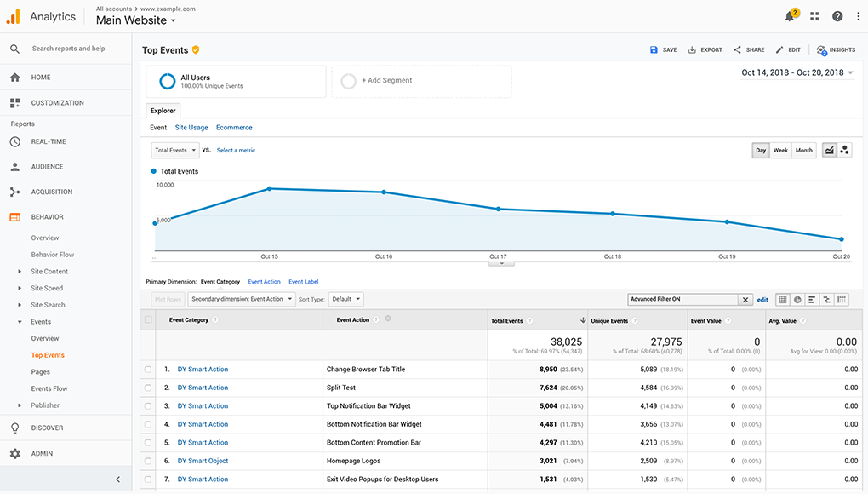Viewport: 868px width, 494px height.
Task: Collapse the sidebar with the arrow icon
Action: [117, 480]
